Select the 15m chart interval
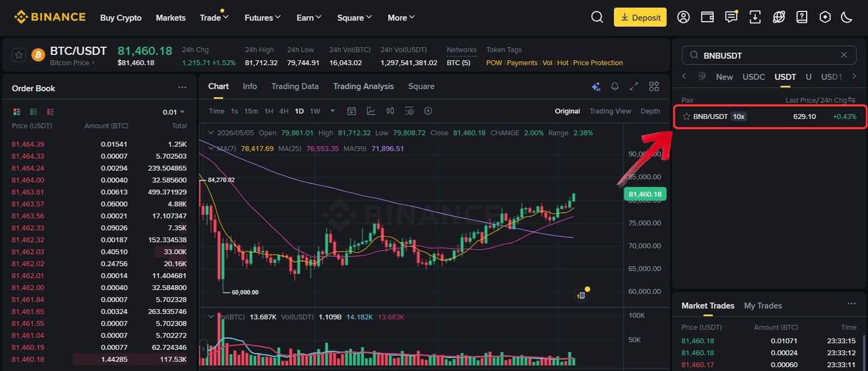Screen dimensions: 868x371 pos(251,111)
